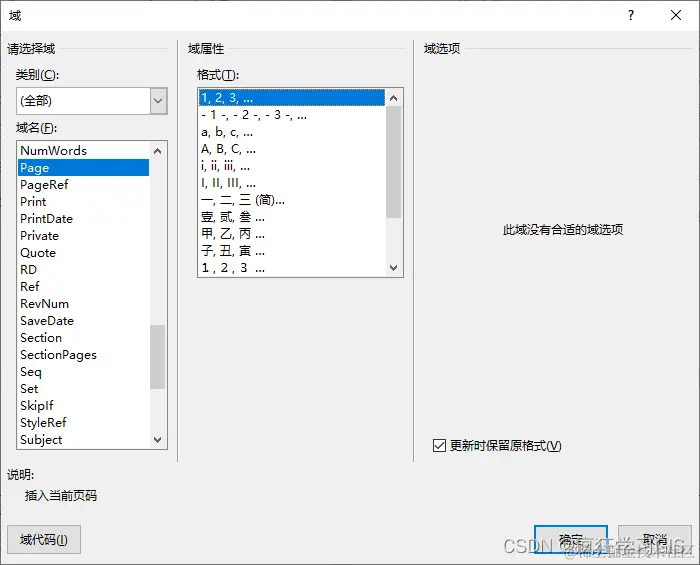This screenshot has width=700, height=565.
Task: Select StyleRef field name
Action: 83,423
